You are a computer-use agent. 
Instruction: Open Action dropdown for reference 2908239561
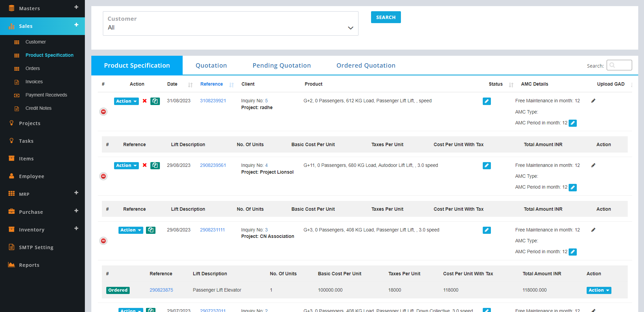[x=126, y=166]
